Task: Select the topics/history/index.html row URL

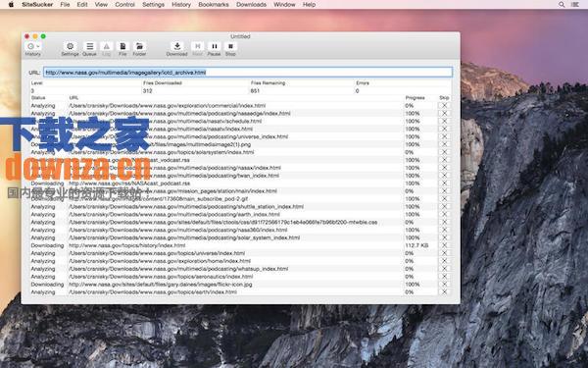Action: coord(127,245)
